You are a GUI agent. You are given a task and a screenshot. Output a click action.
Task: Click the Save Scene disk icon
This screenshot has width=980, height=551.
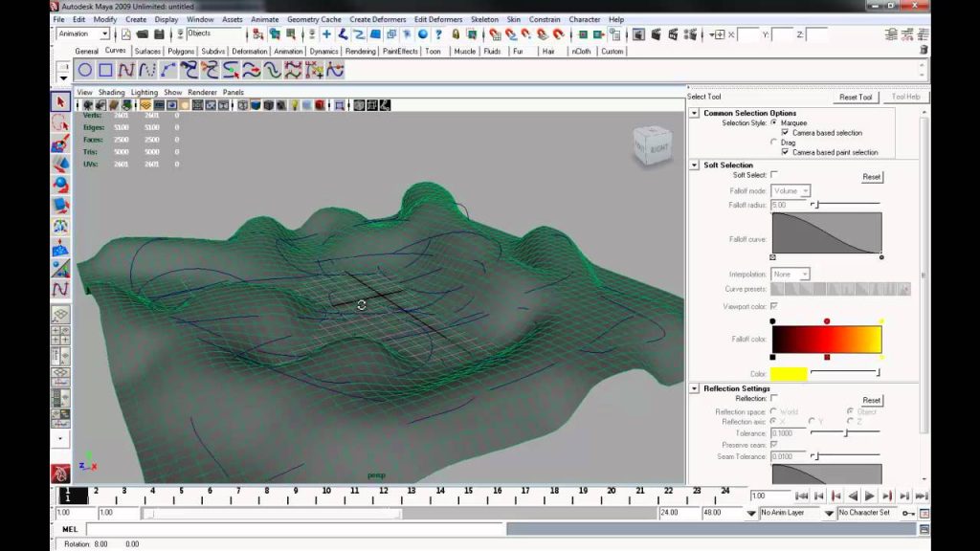click(x=160, y=34)
